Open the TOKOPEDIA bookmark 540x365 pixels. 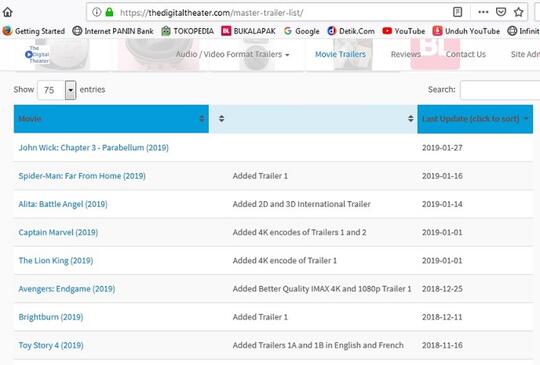tap(187, 31)
